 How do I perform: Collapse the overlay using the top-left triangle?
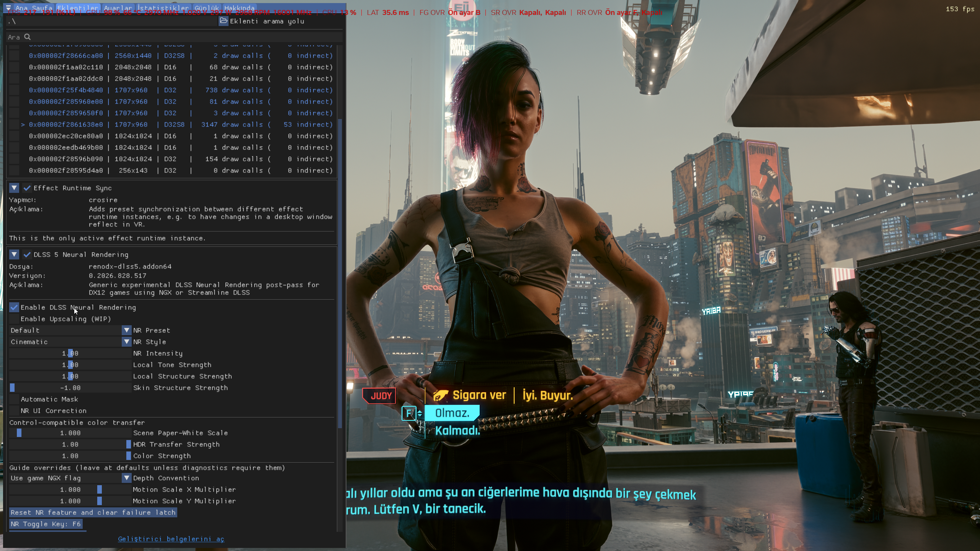(x=8, y=8)
